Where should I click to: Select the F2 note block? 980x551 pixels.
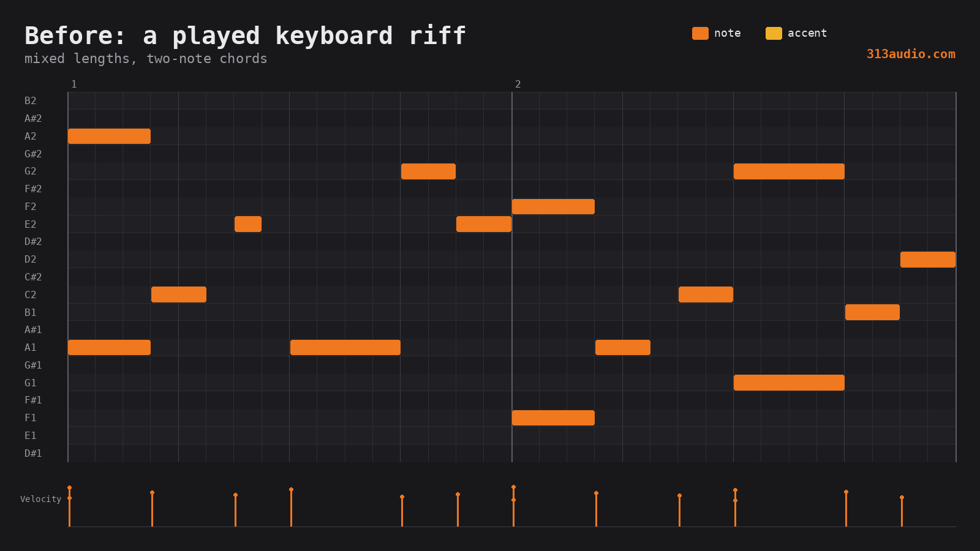click(553, 206)
